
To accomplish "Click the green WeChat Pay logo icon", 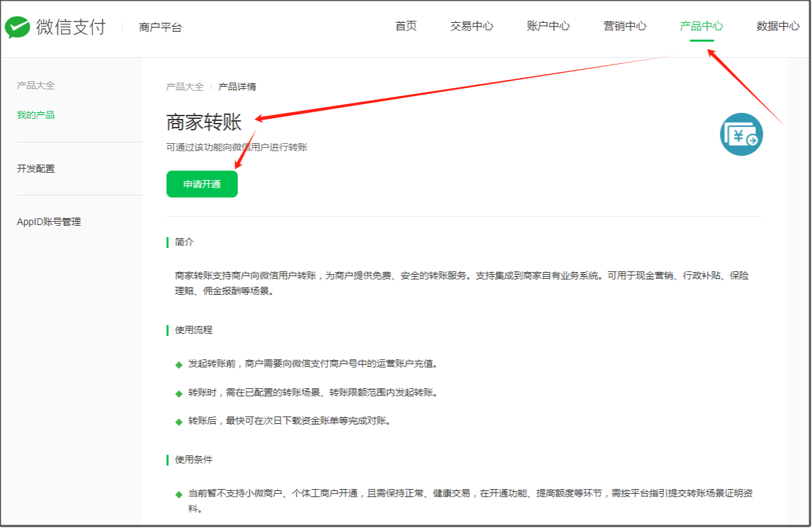I will [17, 27].
